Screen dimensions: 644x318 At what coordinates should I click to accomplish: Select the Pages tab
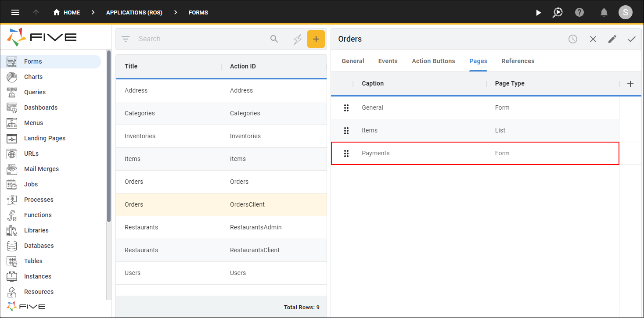pos(479,61)
